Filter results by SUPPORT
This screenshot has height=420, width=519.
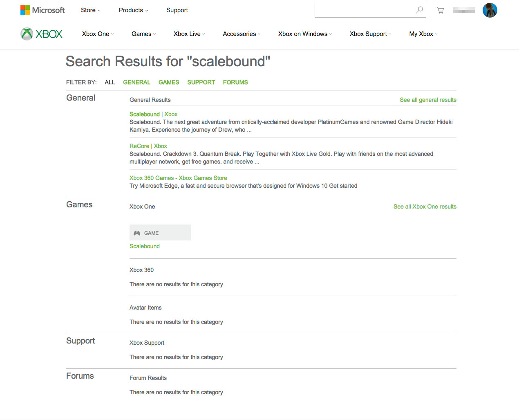coord(201,82)
